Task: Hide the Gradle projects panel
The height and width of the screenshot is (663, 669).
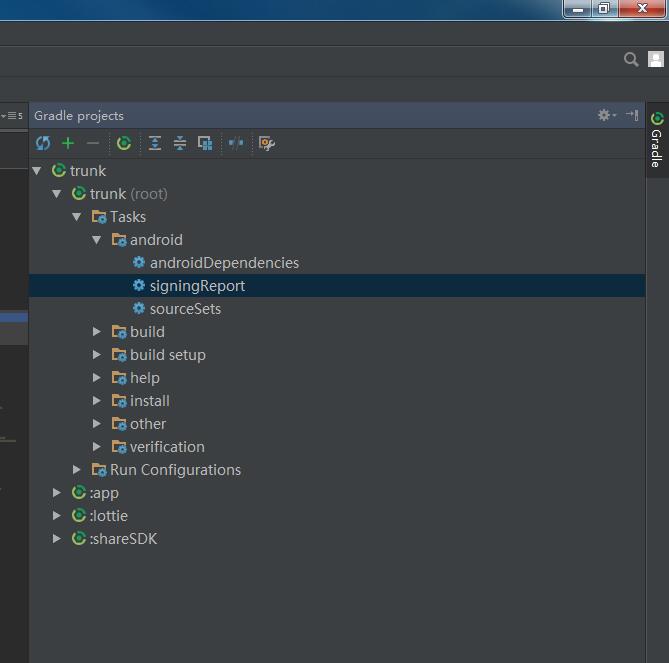Action: pyautogui.click(x=632, y=115)
